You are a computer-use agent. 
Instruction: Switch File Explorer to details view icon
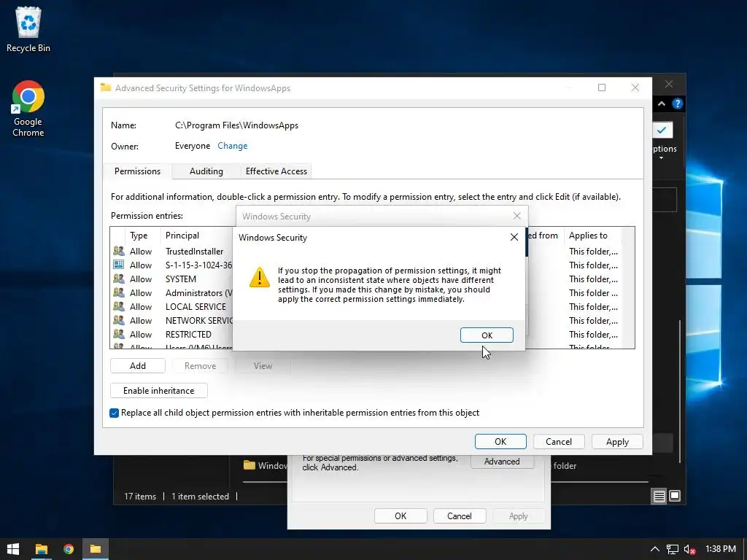point(659,496)
